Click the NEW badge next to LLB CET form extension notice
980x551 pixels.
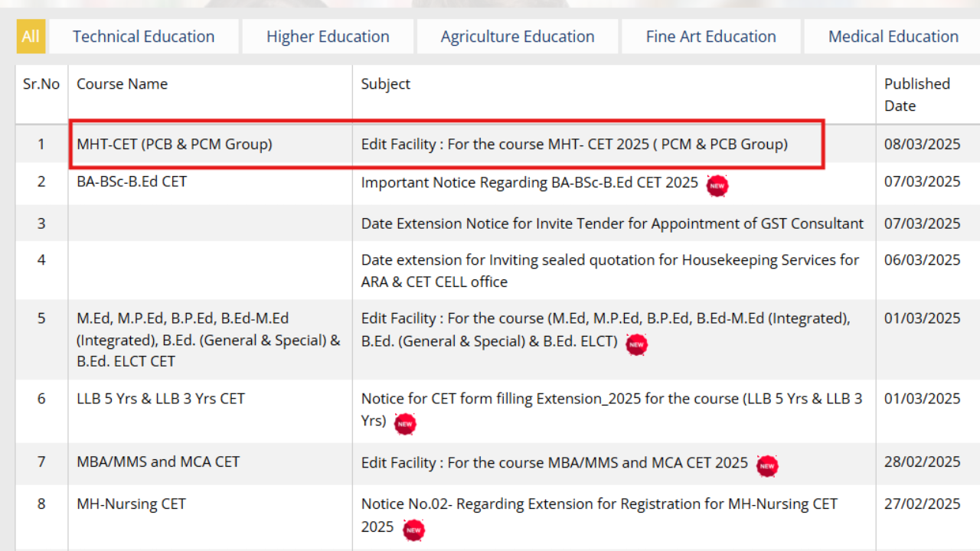(405, 424)
